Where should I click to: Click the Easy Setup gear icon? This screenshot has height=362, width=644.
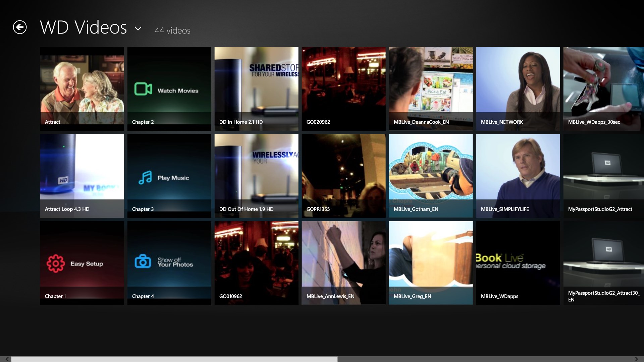56,263
